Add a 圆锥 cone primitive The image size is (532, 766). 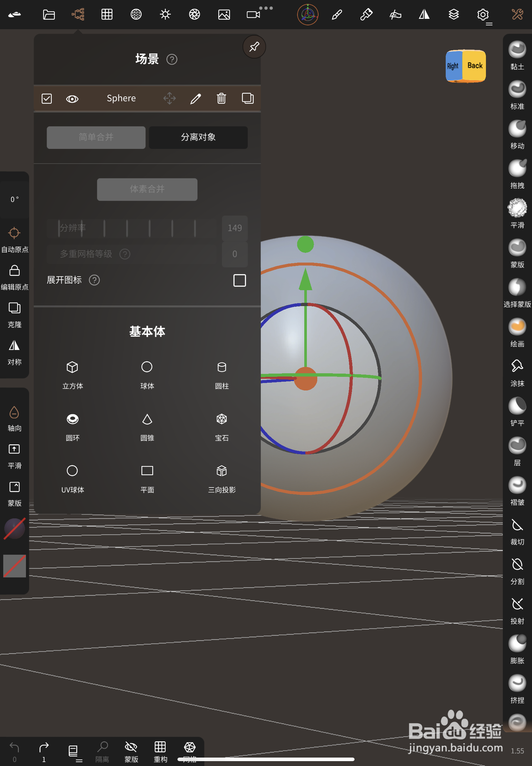147,427
